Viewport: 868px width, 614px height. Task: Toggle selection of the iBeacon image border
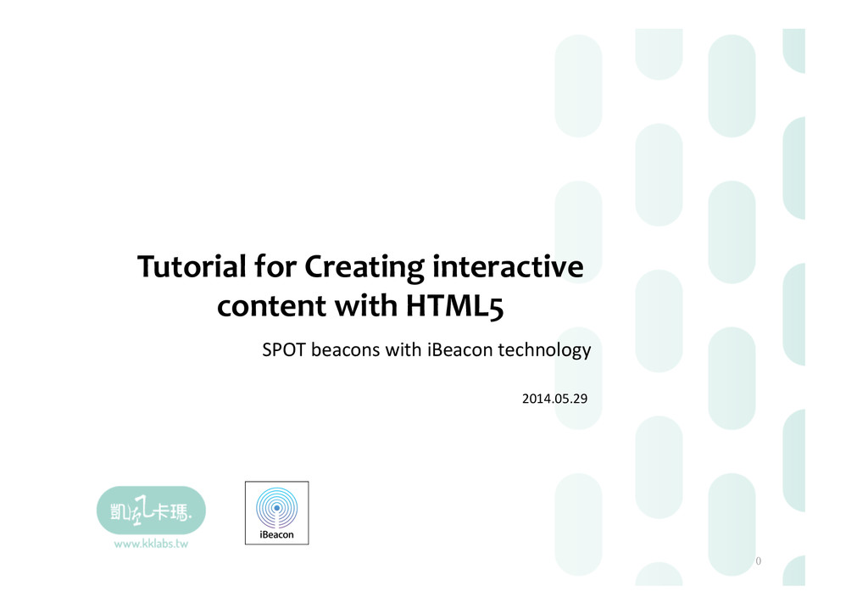pyautogui.click(x=276, y=513)
